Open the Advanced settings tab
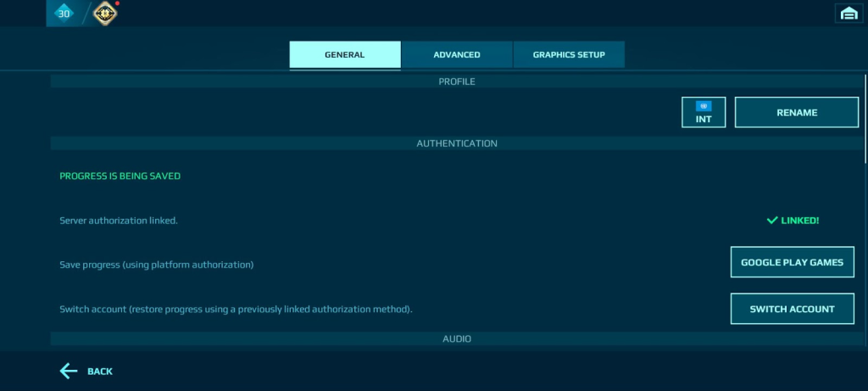 tap(457, 55)
